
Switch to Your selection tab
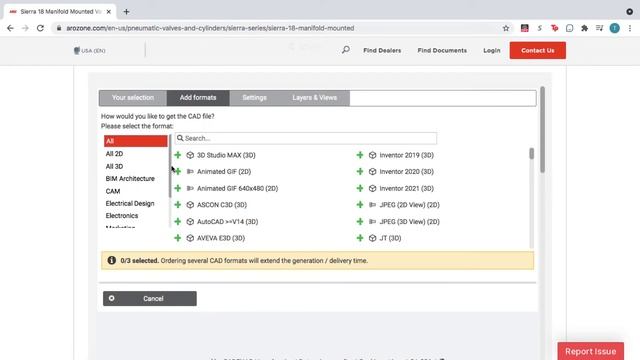[133, 98]
